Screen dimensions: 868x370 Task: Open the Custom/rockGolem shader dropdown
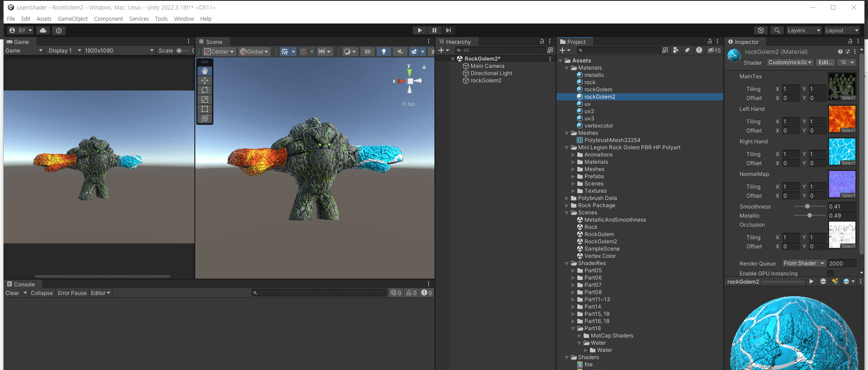click(x=790, y=62)
